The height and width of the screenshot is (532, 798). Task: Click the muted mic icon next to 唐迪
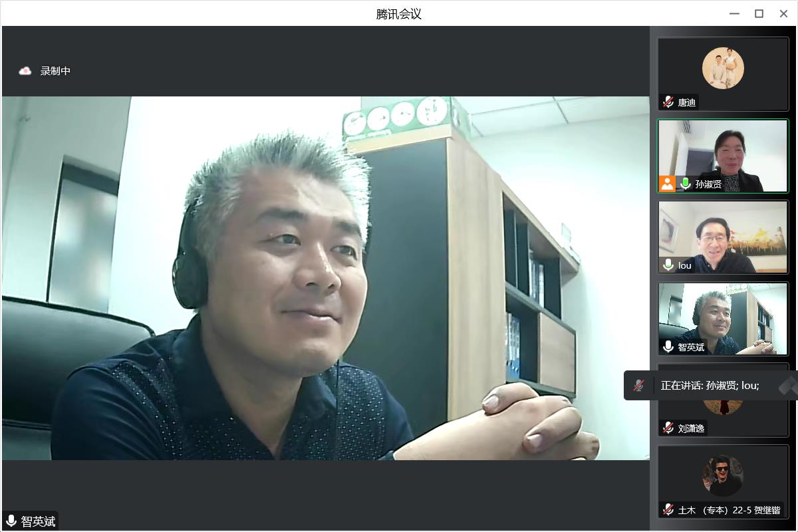(x=668, y=102)
